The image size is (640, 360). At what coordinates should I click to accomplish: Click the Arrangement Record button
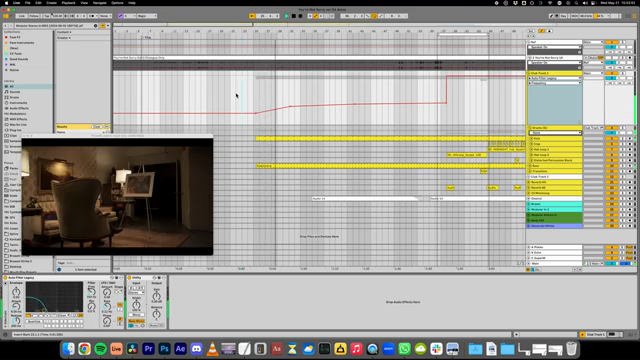click(x=300, y=16)
